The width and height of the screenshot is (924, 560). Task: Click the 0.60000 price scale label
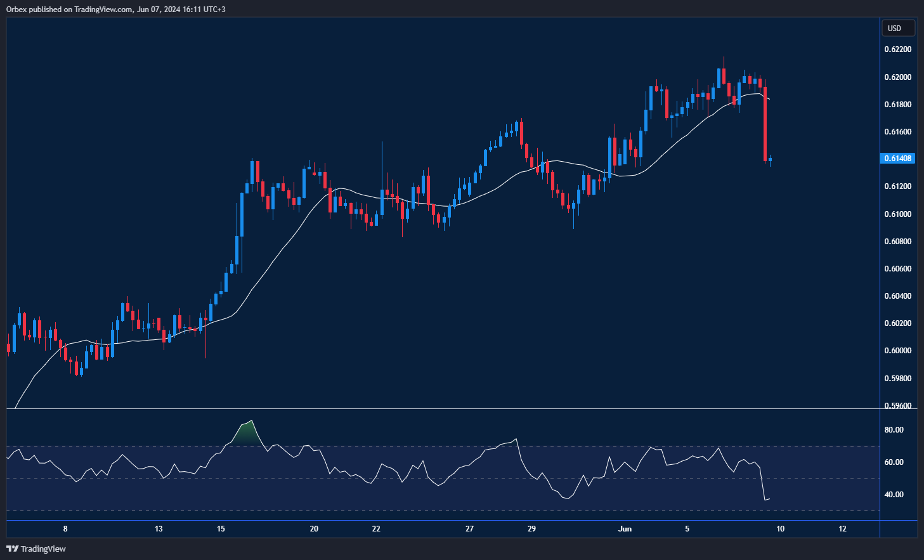[898, 351]
